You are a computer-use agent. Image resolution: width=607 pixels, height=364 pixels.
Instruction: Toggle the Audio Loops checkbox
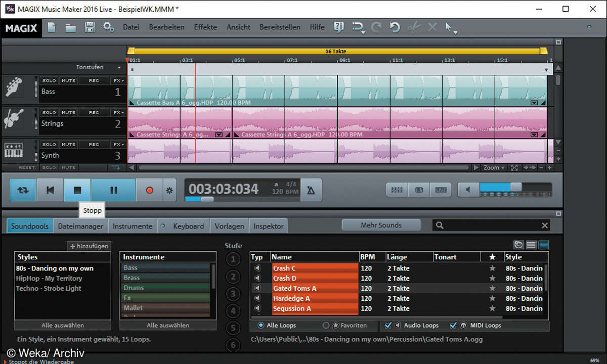click(x=388, y=326)
